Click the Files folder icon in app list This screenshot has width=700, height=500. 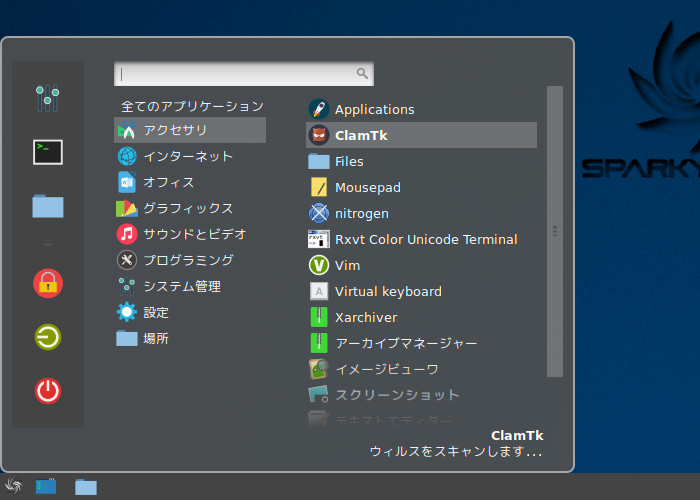click(319, 161)
